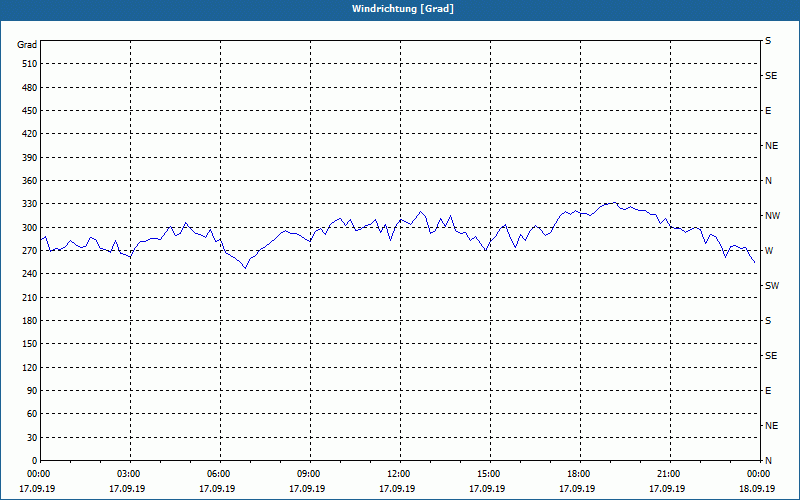800x500 pixels.
Task: Click the Windrichtung [Grad] chart title
Action: click(x=403, y=9)
